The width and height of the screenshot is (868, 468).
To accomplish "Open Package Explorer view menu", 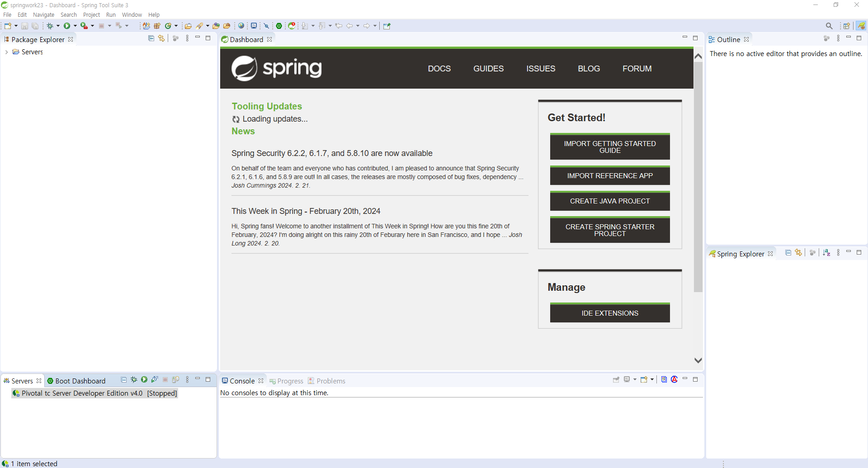I will pyautogui.click(x=187, y=38).
